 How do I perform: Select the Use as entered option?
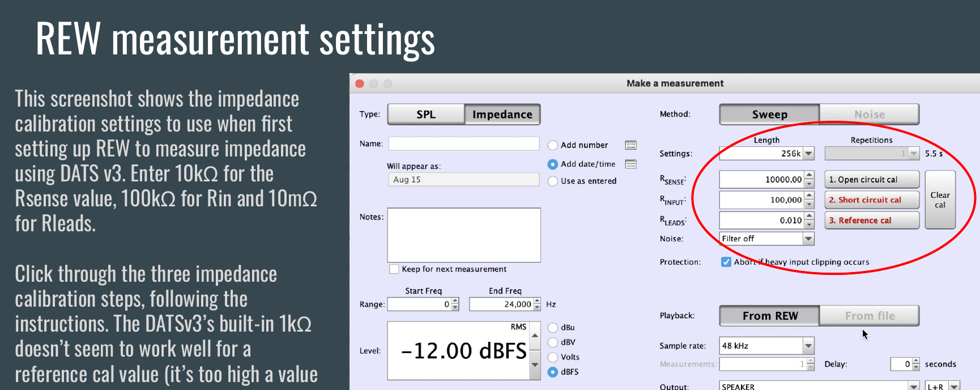click(x=553, y=181)
